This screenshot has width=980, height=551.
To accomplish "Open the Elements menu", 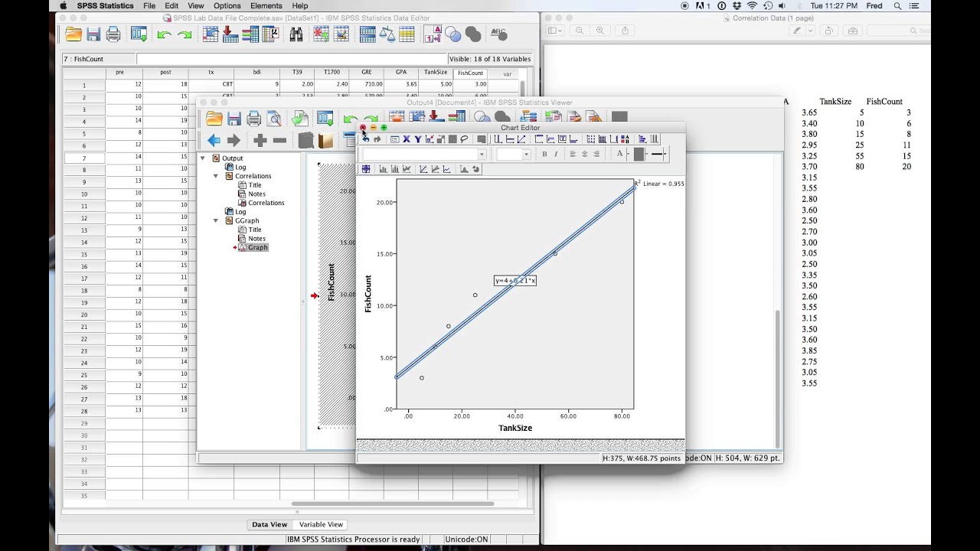I will tap(266, 5).
